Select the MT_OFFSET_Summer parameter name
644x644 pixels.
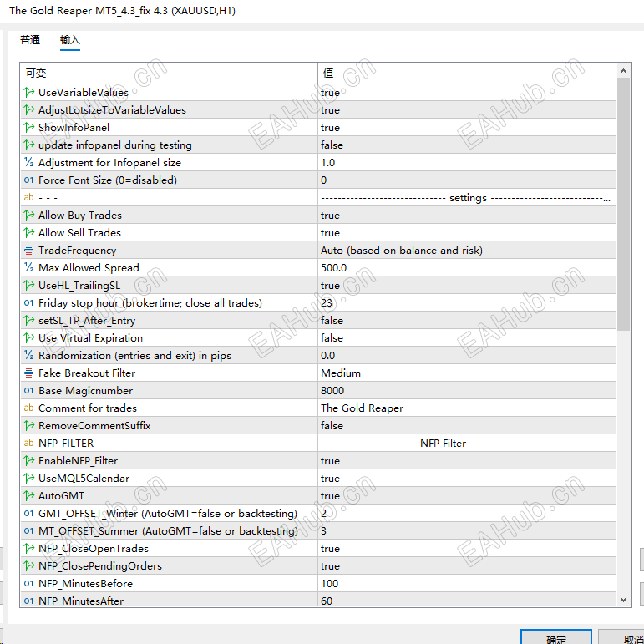168,531
